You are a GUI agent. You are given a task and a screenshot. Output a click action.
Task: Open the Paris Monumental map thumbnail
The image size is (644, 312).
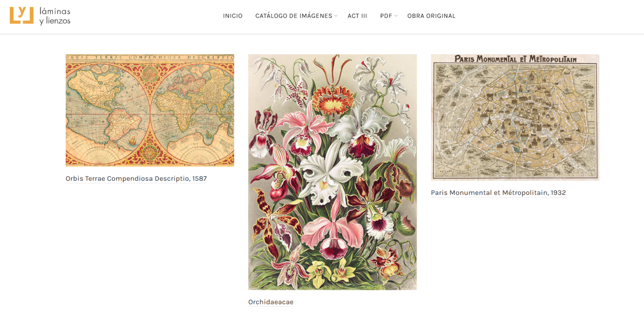(515, 118)
